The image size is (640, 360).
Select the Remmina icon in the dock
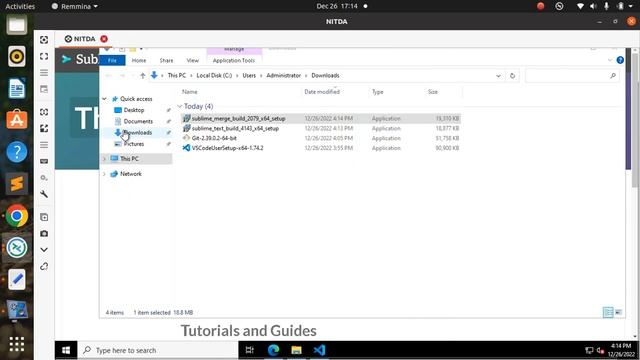[17, 247]
